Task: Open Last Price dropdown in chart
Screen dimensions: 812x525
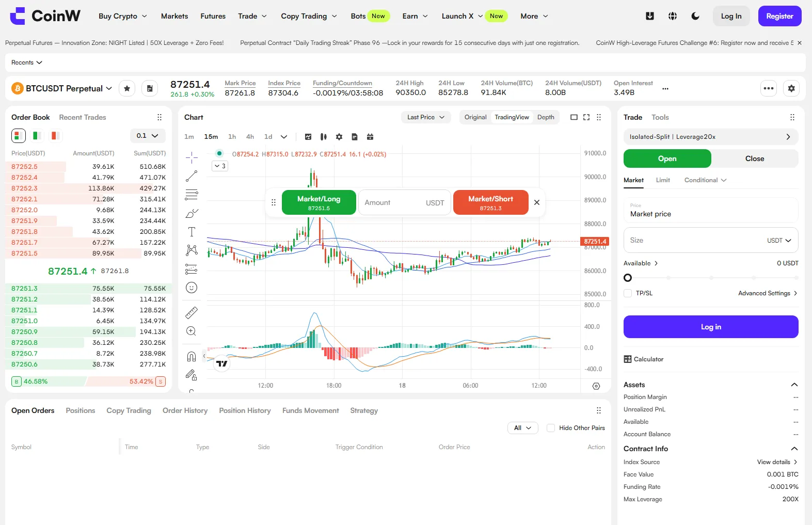Action: [x=426, y=117]
